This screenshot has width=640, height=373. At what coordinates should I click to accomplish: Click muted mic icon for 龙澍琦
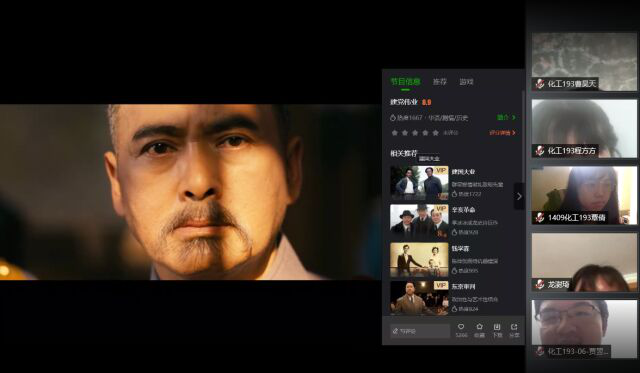pos(540,284)
